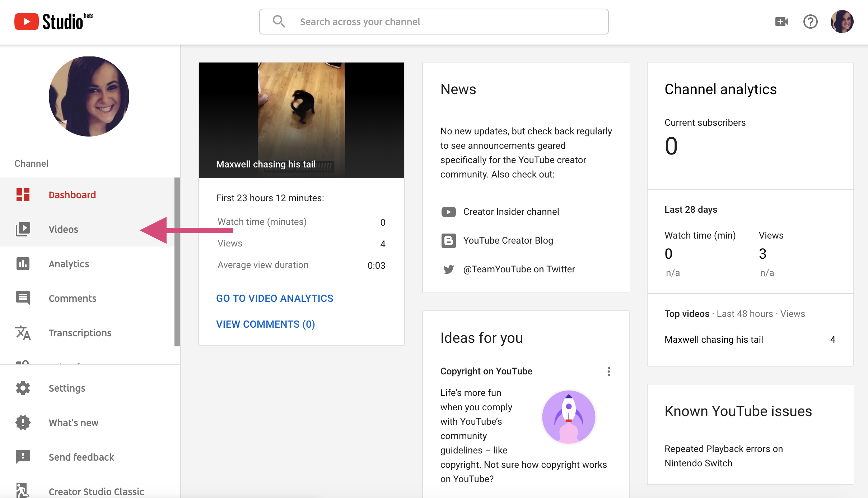The height and width of the screenshot is (498, 868).
Task: Click the Current subscribers label
Action: click(705, 123)
